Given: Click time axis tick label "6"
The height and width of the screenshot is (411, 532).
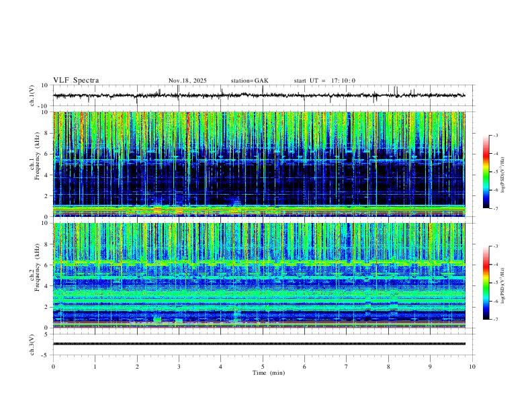Looking at the screenshot, I should pyautogui.click(x=304, y=367).
